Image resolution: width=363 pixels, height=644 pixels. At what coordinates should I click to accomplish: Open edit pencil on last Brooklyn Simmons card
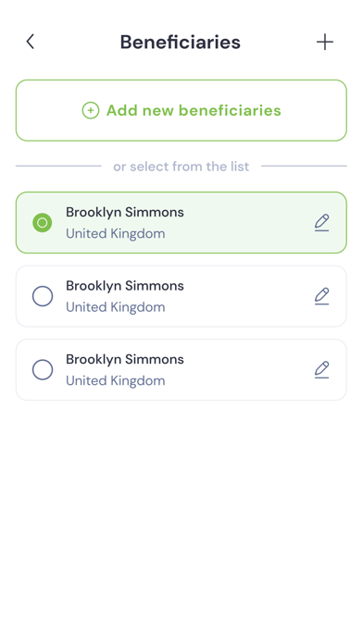point(322,369)
